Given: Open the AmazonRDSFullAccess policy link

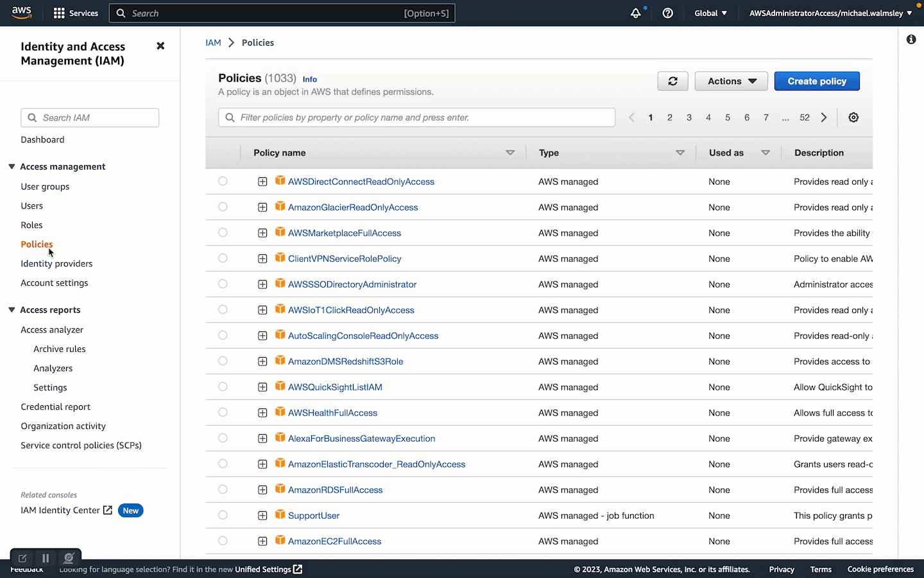Looking at the screenshot, I should click(335, 489).
